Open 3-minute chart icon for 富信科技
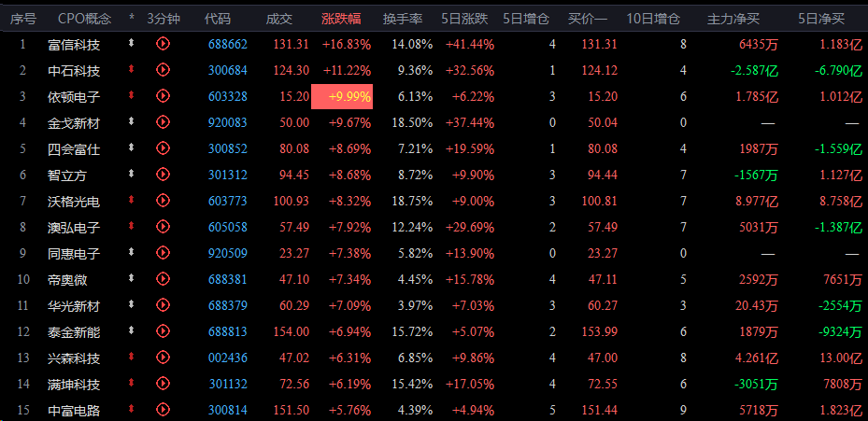This screenshot has width=868, height=421. coord(163,43)
